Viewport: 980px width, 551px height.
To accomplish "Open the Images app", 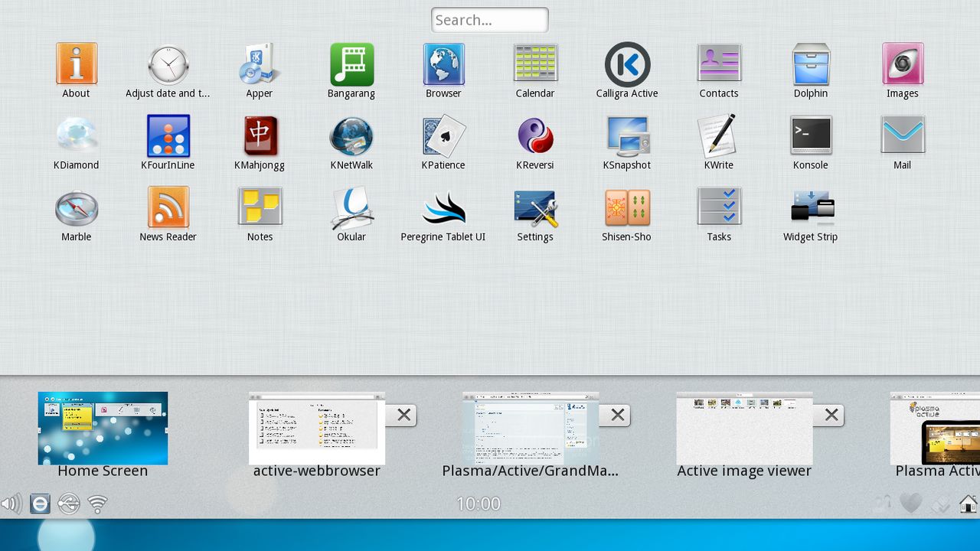I will click(x=903, y=70).
